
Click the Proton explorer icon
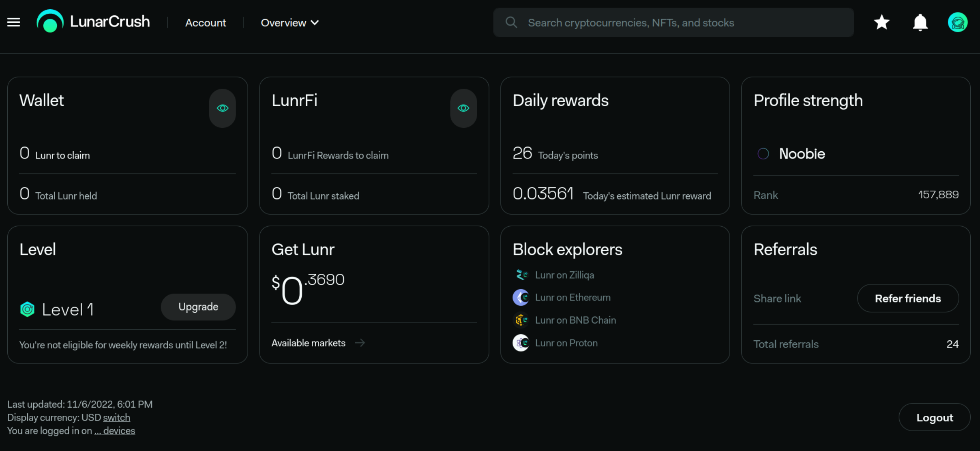(x=521, y=343)
